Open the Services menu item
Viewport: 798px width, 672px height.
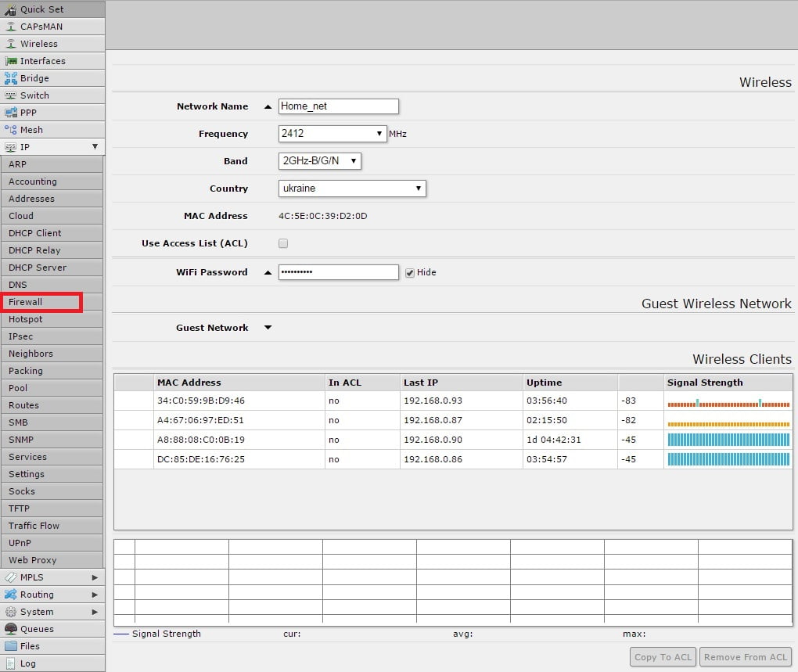coord(52,457)
